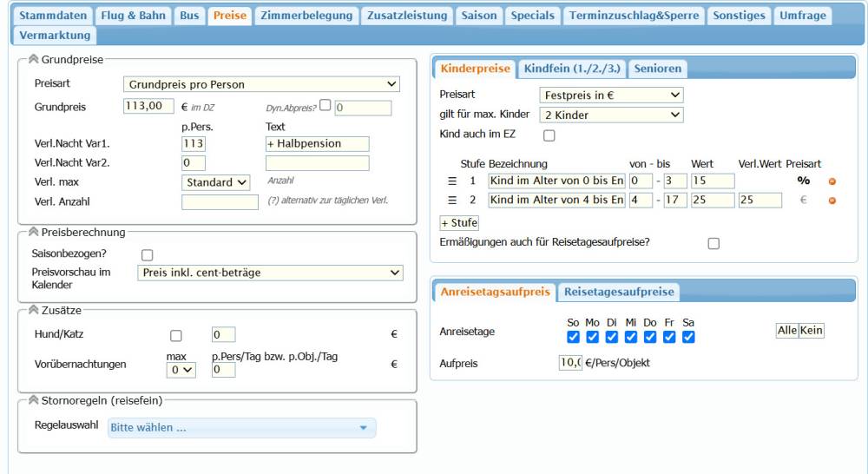Open the Festpreis in € Preisart dropdown

[611, 95]
